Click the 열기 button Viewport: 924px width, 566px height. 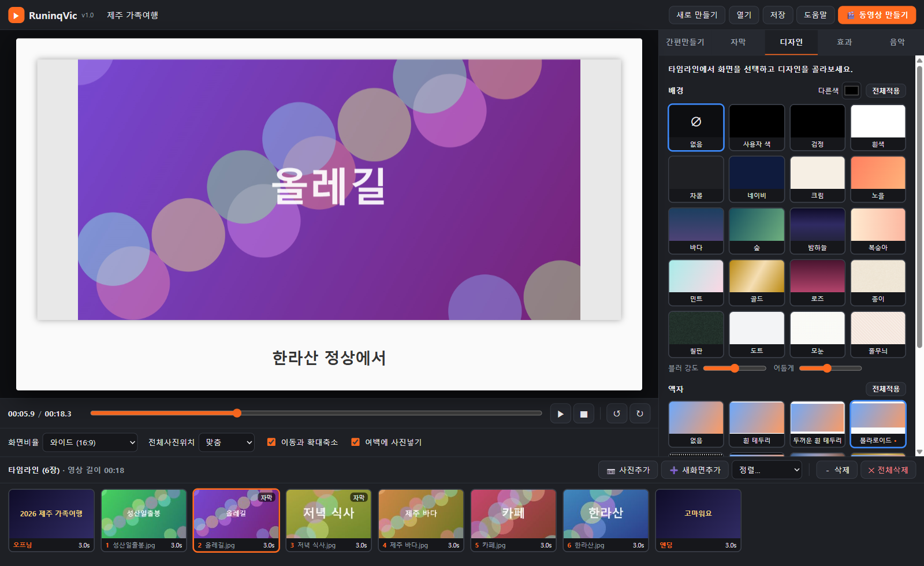[744, 15]
